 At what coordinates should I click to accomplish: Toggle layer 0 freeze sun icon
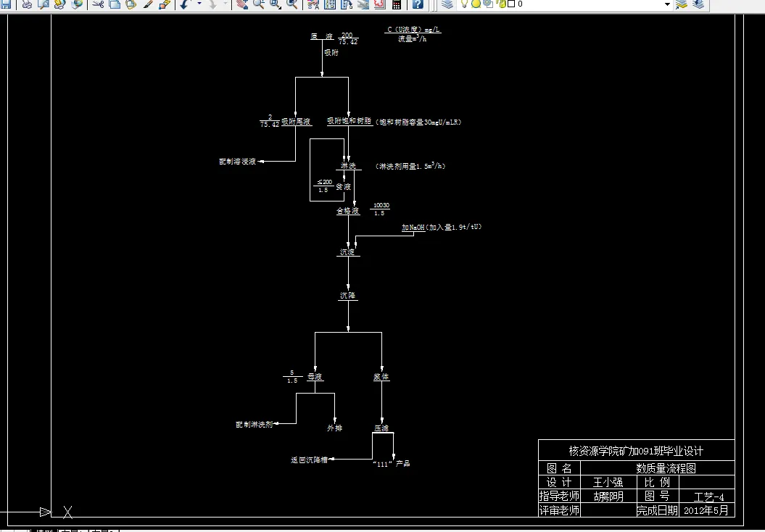tap(476, 4)
